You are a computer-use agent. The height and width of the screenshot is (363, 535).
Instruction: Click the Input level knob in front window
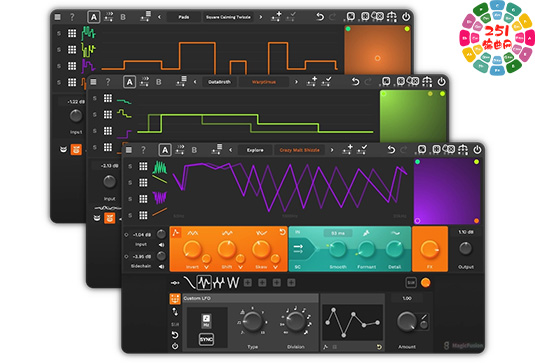[x=161, y=234]
